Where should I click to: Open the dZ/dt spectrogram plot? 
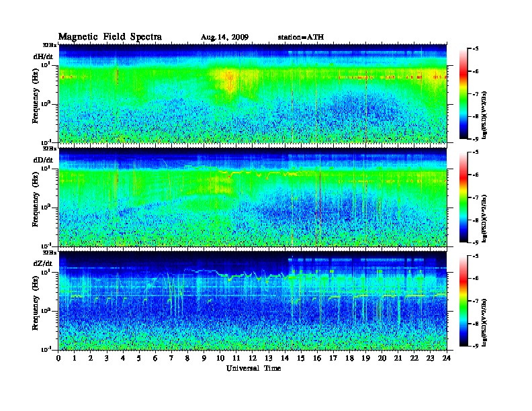253,301
